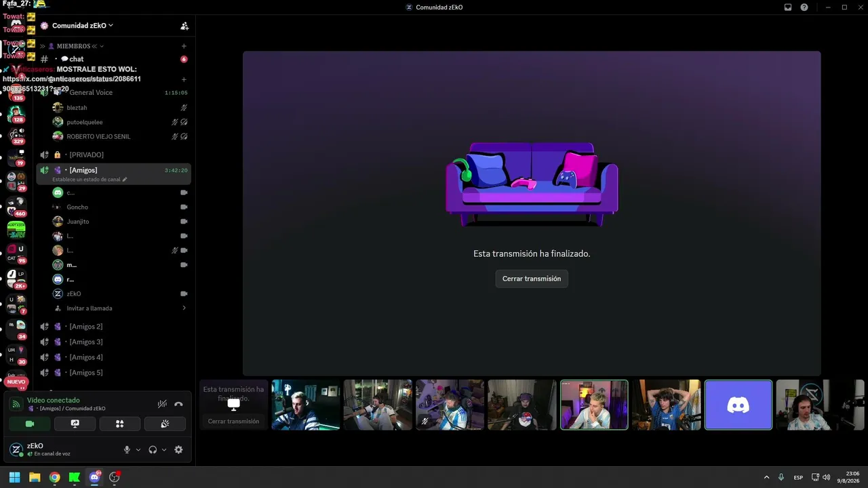Viewport: 868px width, 488px height.
Task: Open the server with 128 unread badge
Action: point(16,113)
